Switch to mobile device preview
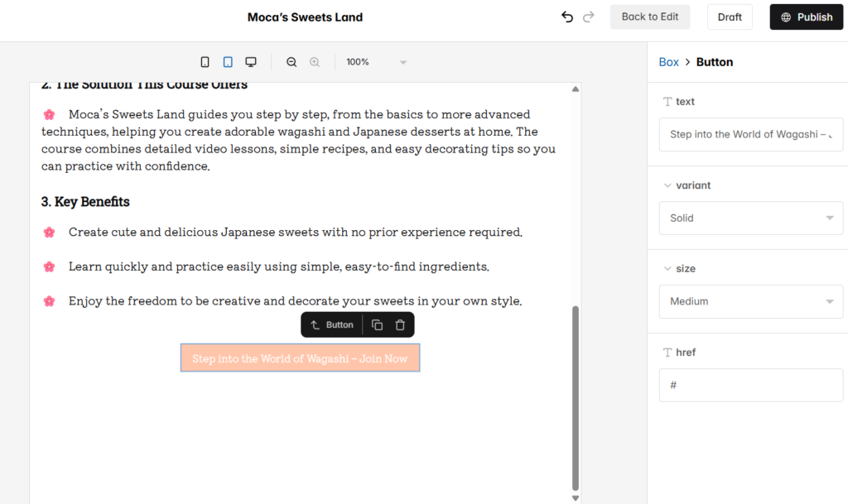The width and height of the screenshot is (848, 504). [x=205, y=62]
